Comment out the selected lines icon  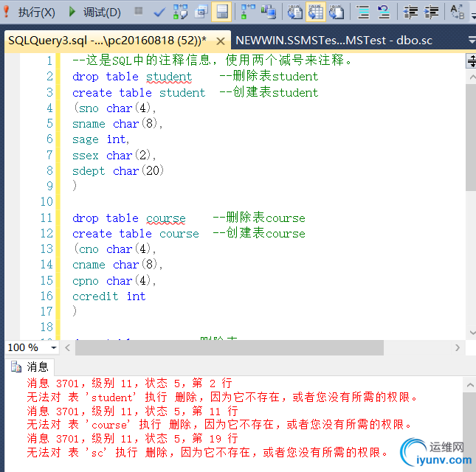click(363, 12)
